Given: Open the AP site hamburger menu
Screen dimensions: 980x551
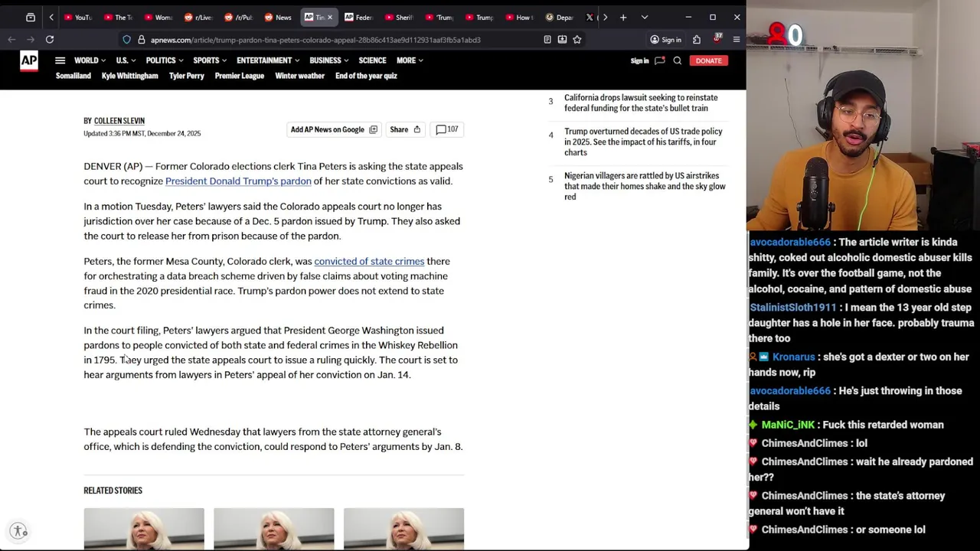Looking at the screenshot, I should 60,60.
